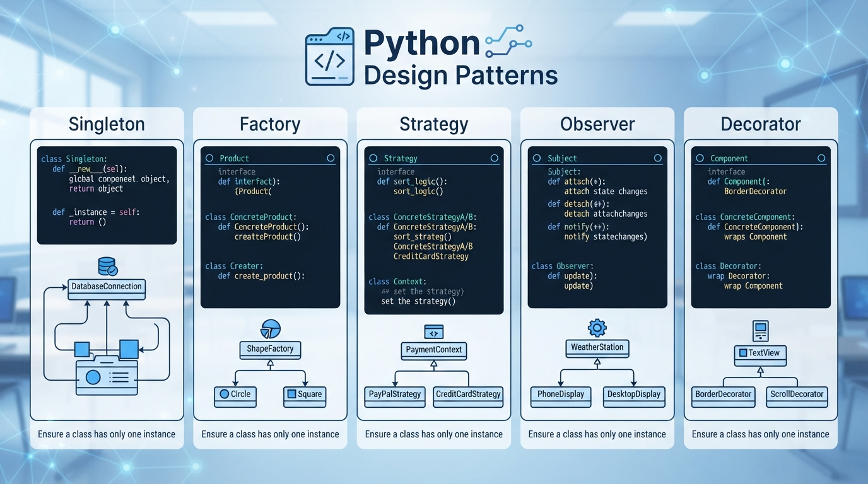
Task: Click the branching nodes icon right of Python
Action: [509, 42]
